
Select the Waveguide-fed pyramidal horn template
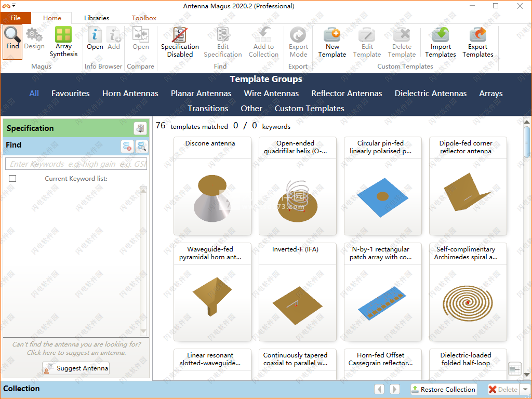pos(212,292)
